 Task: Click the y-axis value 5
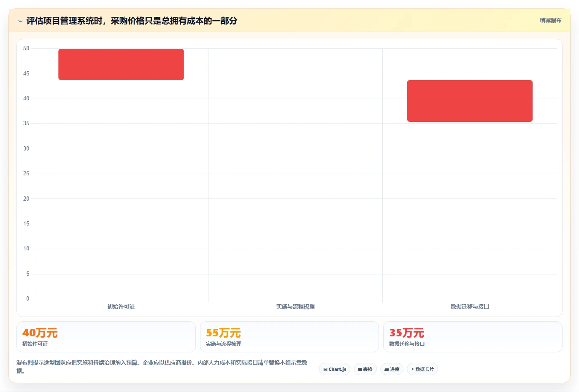(28, 274)
